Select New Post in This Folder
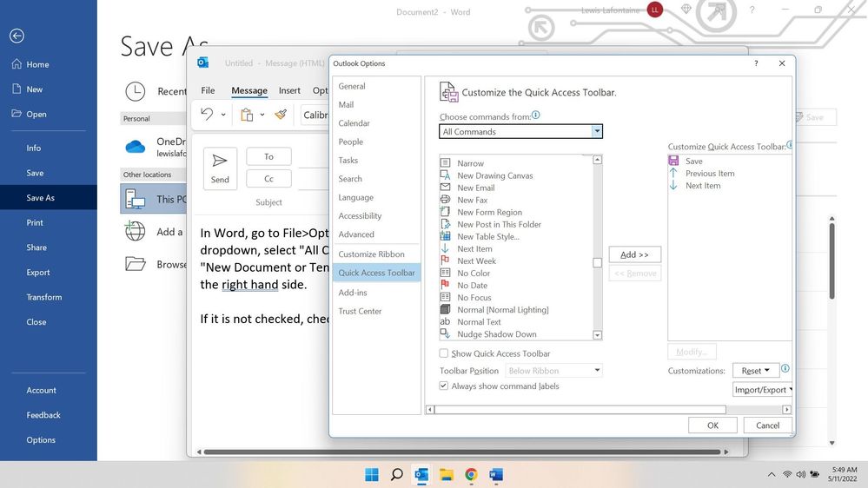 [x=499, y=224]
